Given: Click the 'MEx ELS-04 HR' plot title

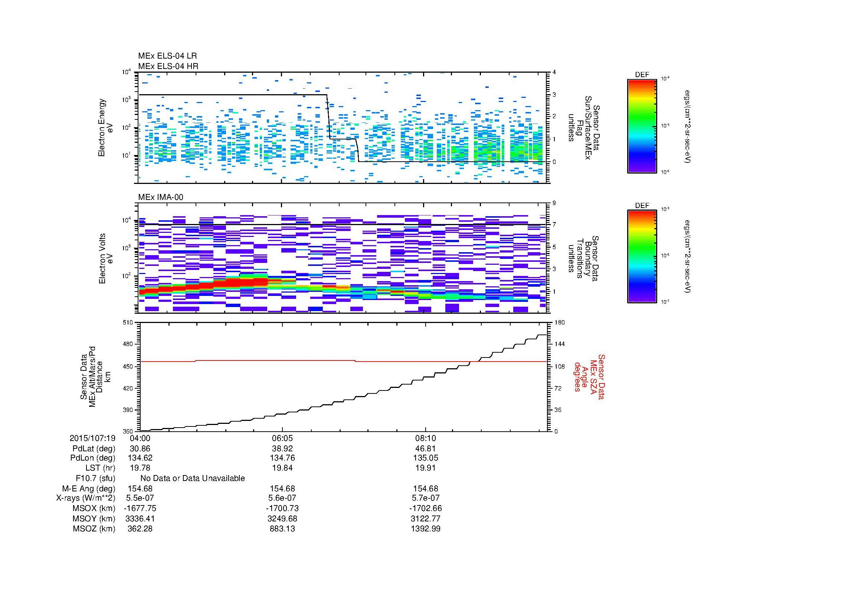Looking at the screenshot, I should [x=168, y=66].
